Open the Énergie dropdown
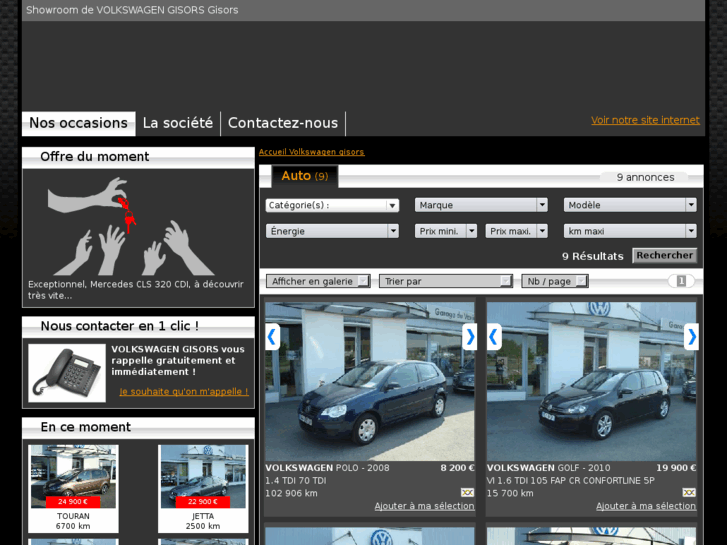Screen dimensions: 727x545 (x=332, y=231)
